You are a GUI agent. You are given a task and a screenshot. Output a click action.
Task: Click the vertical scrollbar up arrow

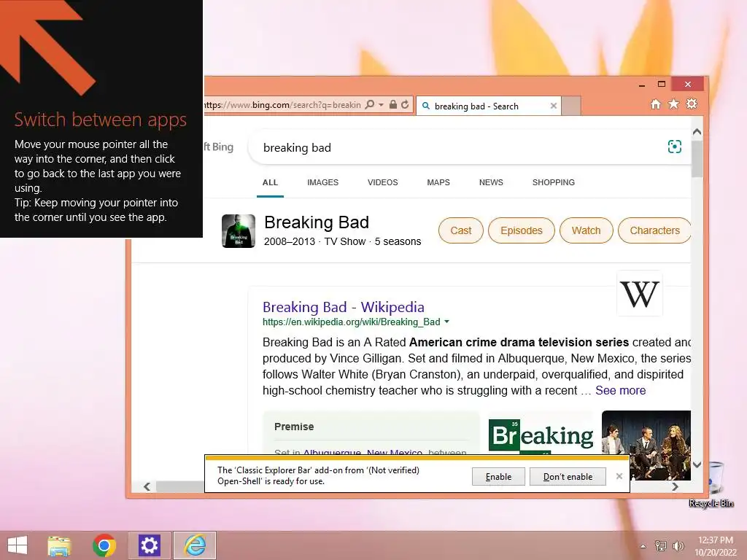(697, 132)
